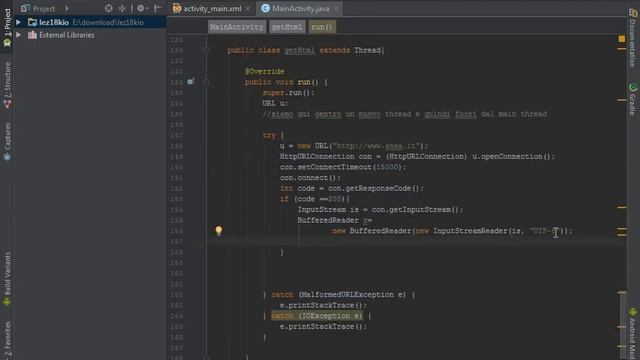Click the Scroll from Source circle icon

coord(109,8)
